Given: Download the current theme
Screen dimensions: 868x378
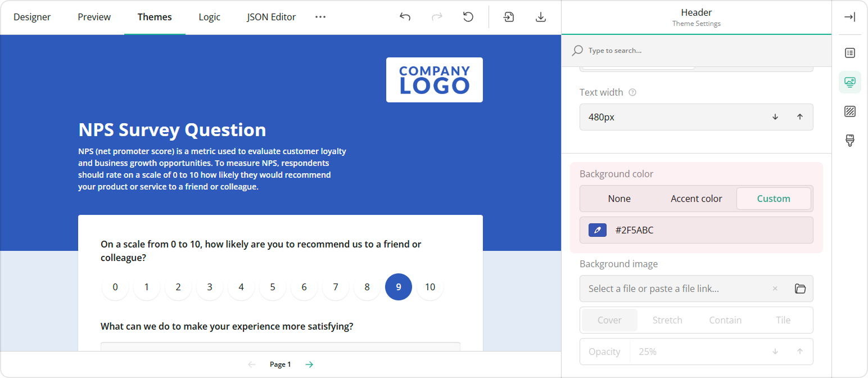Looking at the screenshot, I should (x=540, y=17).
